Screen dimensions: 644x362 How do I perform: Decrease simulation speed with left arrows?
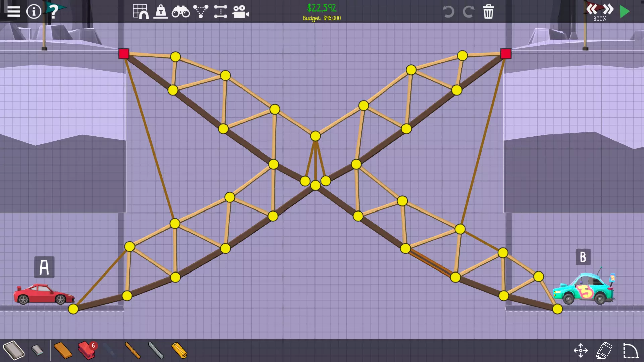pyautogui.click(x=592, y=9)
